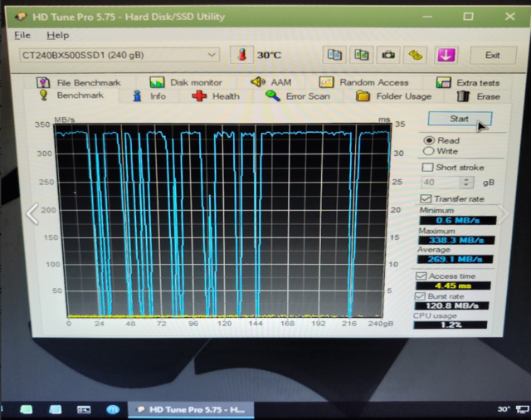Click HD Tune Pro taskbar button

(x=192, y=409)
